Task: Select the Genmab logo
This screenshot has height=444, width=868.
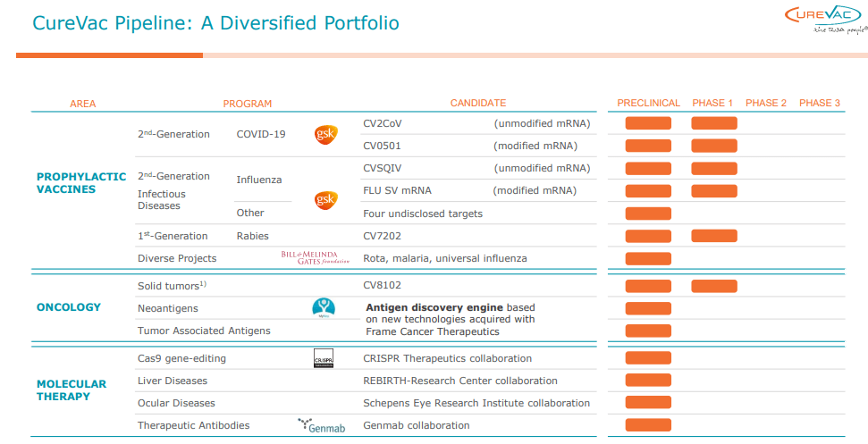Action: [321, 425]
